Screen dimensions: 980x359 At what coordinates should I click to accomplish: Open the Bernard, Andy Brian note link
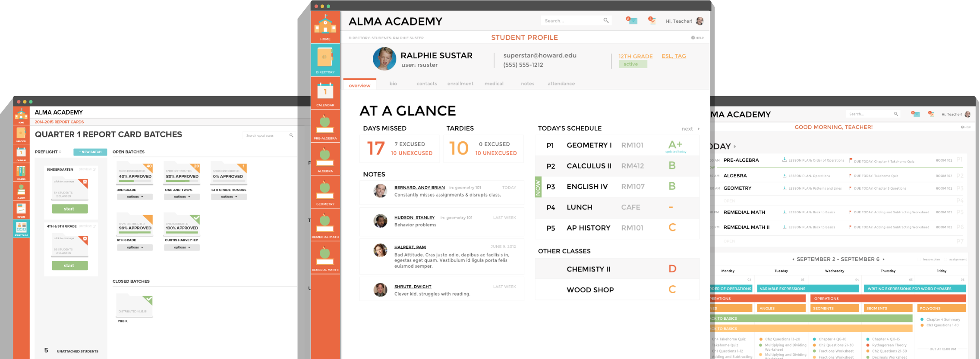[x=419, y=187]
